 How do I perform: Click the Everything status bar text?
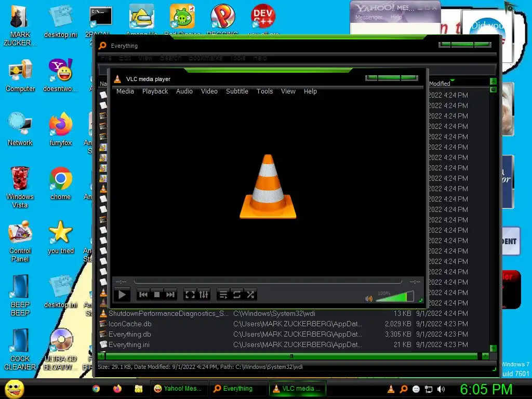click(200, 367)
